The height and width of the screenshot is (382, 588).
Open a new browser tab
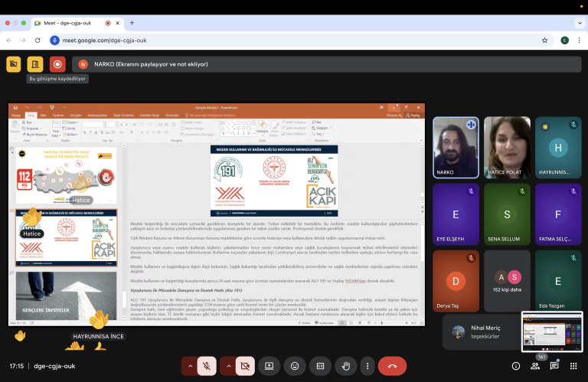(x=132, y=23)
